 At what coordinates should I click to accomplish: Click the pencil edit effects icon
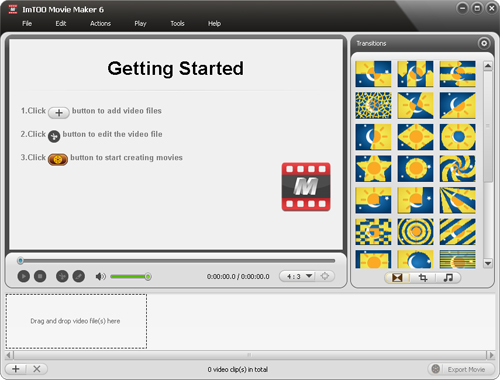[79, 276]
